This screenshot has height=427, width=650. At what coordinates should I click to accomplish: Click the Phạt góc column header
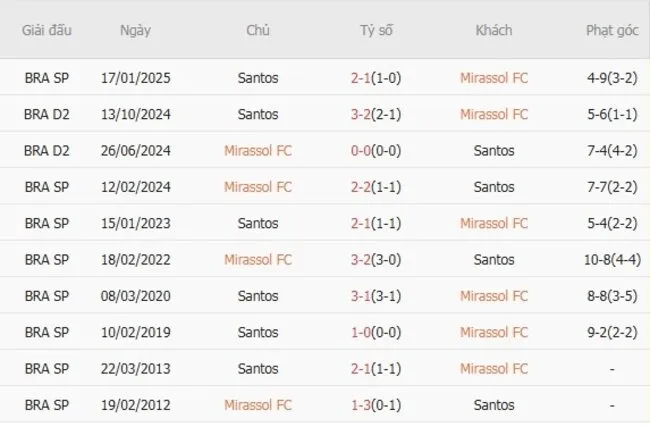click(612, 30)
